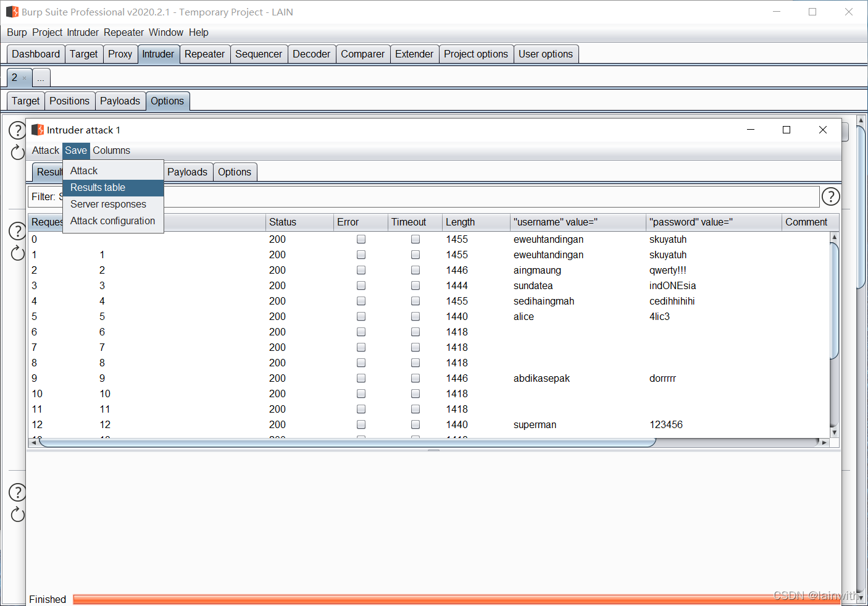
Task: Switch to the Dashboard tab
Action: (x=36, y=54)
